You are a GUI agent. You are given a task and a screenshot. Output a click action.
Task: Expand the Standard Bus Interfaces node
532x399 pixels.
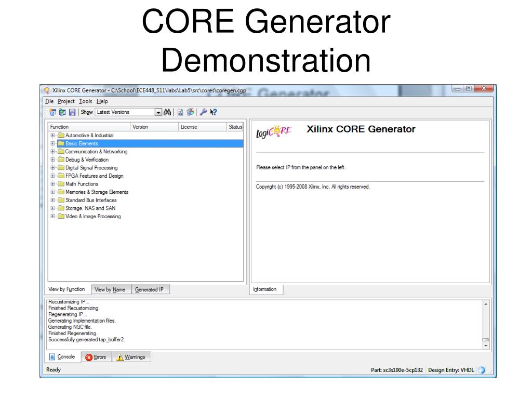tap(52, 200)
